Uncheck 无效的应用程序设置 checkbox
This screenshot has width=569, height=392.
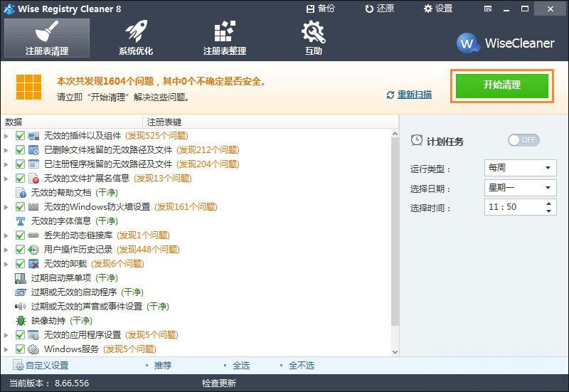pyautogui.click(x=20, y=334)
